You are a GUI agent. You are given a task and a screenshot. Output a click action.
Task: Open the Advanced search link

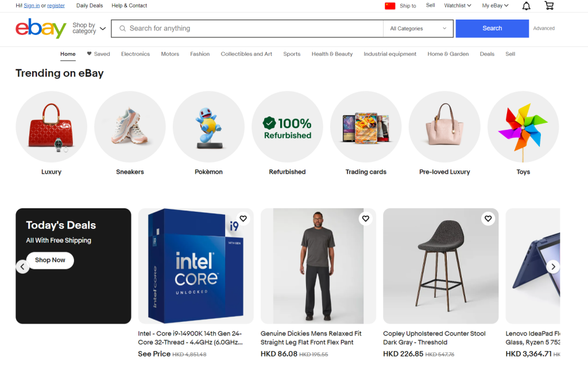543,28
